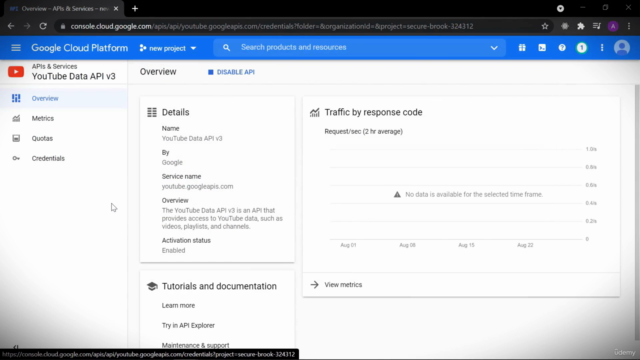Click in the Search products and resources field
The width and height of the screenshot is (640, 360).
point(359,47)
